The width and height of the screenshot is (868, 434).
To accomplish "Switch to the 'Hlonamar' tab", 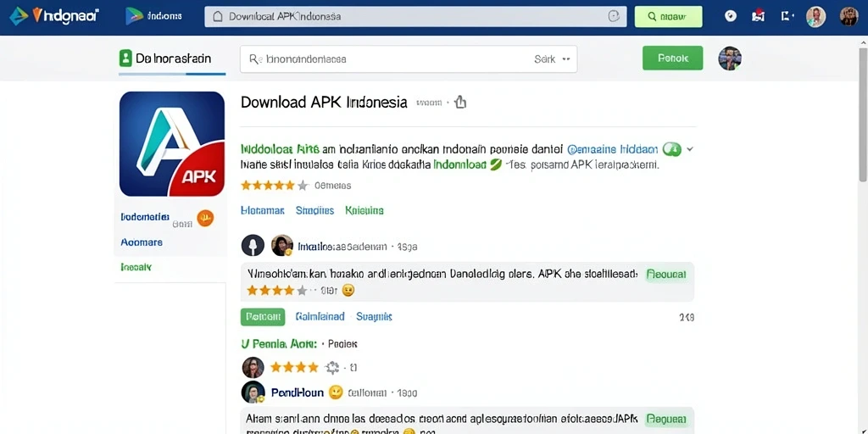I will click(x=263, y=210).
